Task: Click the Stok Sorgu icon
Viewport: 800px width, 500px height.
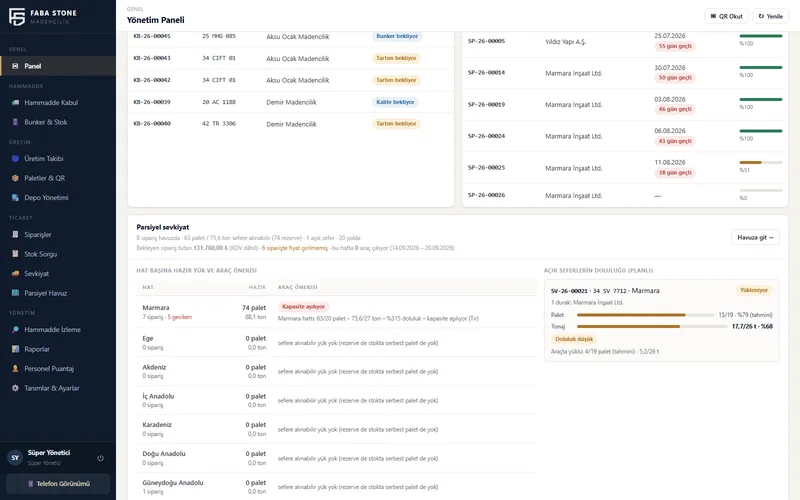Action: (x=15, y=254)
